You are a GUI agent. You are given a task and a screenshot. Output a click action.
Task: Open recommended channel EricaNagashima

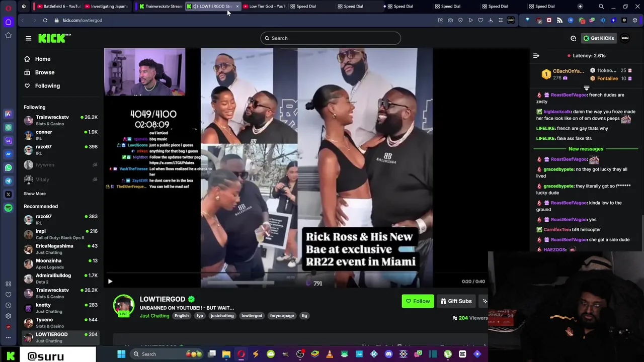click(x=60, y=249)
